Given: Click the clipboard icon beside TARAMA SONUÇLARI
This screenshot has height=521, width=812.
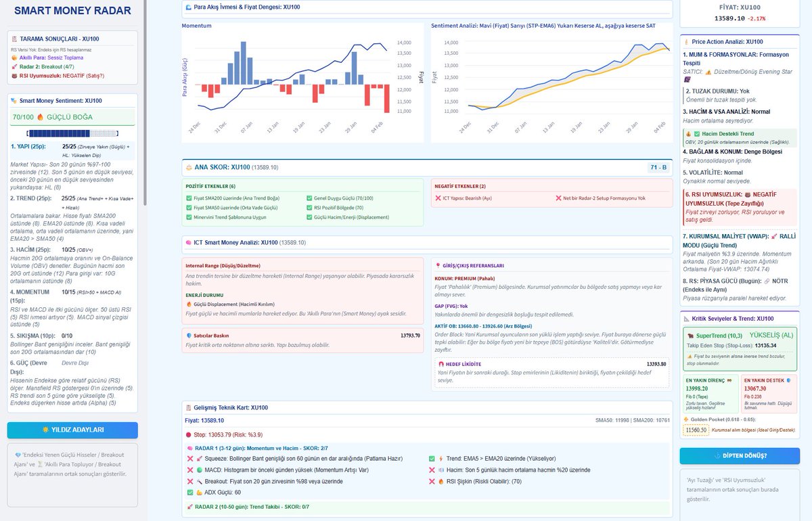Looking at the screenshot, I should coord(14,40).
